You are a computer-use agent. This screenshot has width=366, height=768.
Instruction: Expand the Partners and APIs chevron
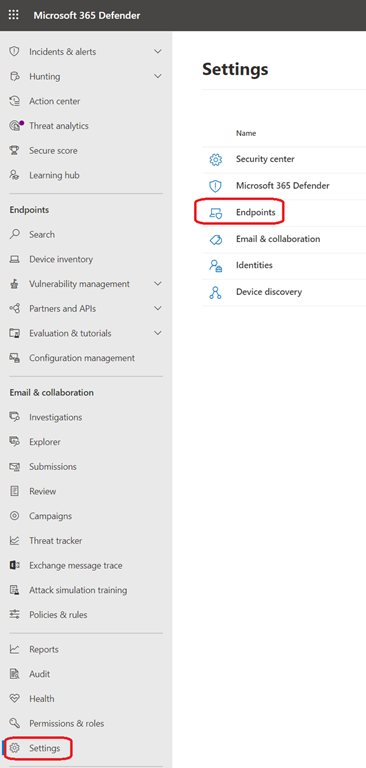tap(157, 309)
